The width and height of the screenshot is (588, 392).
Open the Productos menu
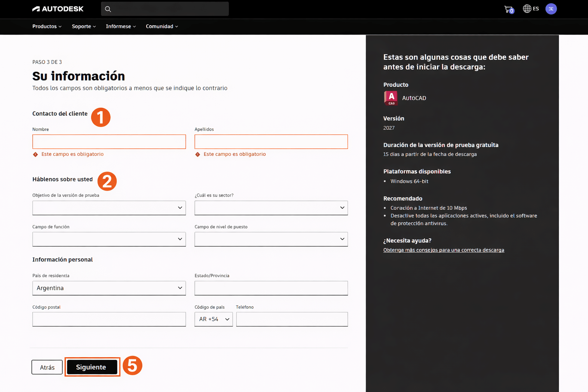47,26
